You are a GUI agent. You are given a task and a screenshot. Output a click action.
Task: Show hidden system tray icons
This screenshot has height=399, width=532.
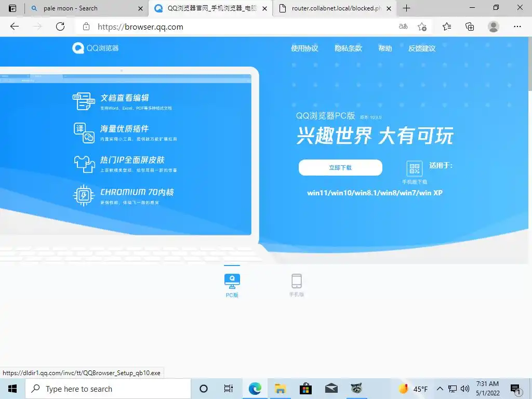tap(440, 389)
